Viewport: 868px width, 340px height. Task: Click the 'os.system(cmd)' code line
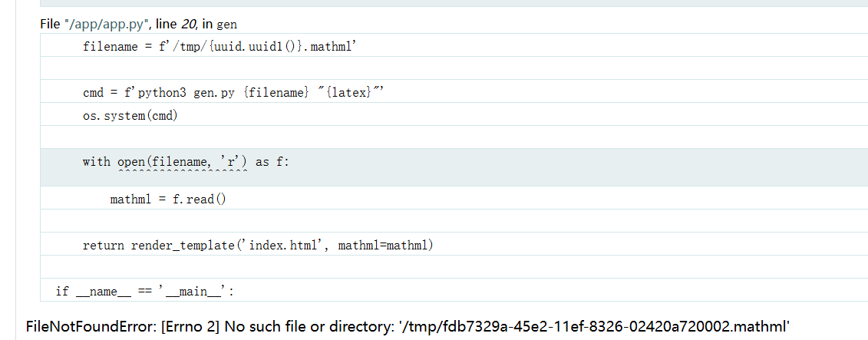click(130, 116)
